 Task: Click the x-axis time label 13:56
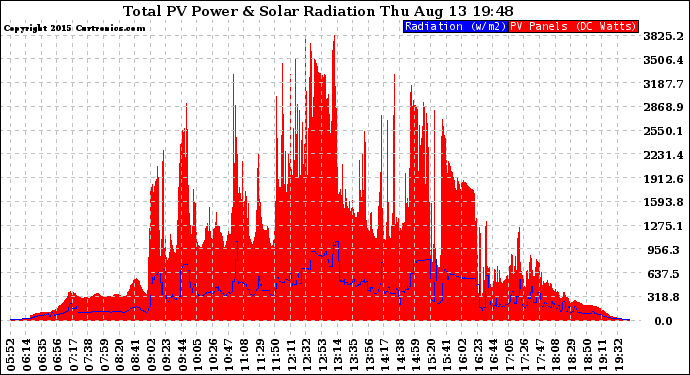[x=368, y=355]
